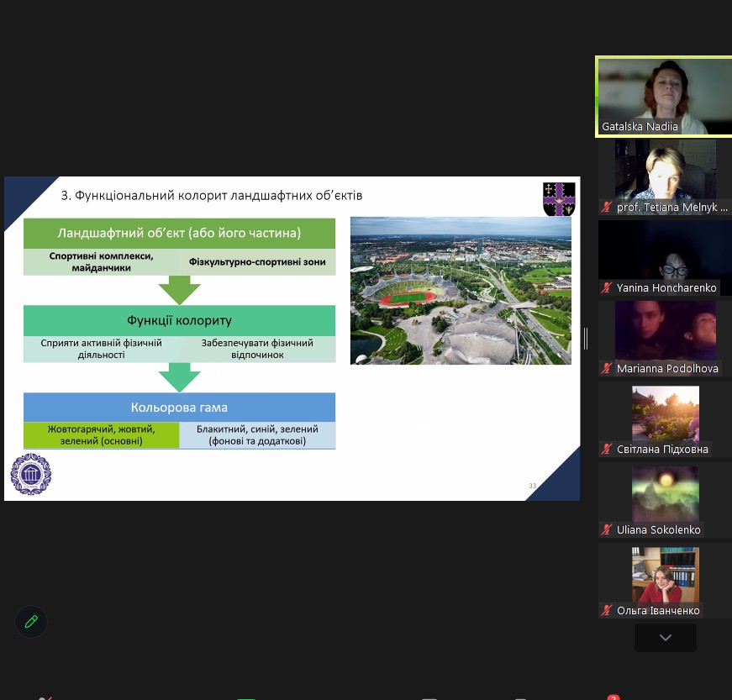
Task: Click the green annotation pencil icon
Action: click(31, 622)
